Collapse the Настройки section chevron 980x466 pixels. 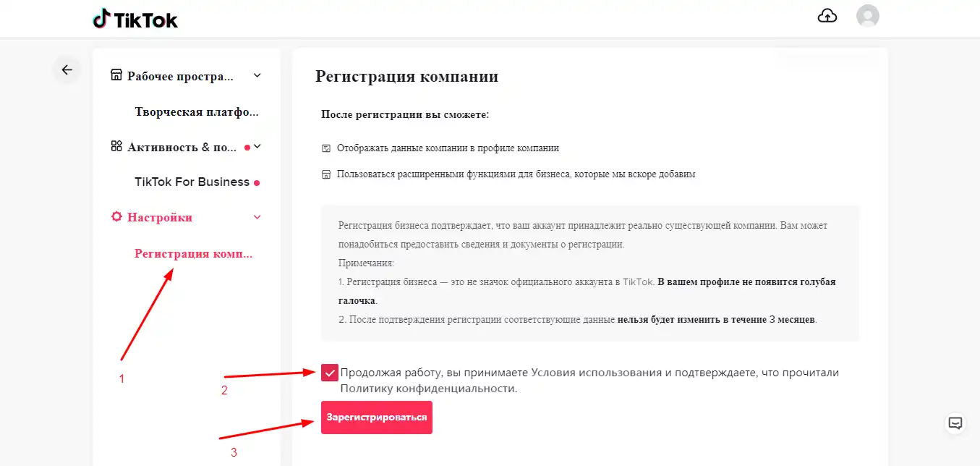pos(257,217)
